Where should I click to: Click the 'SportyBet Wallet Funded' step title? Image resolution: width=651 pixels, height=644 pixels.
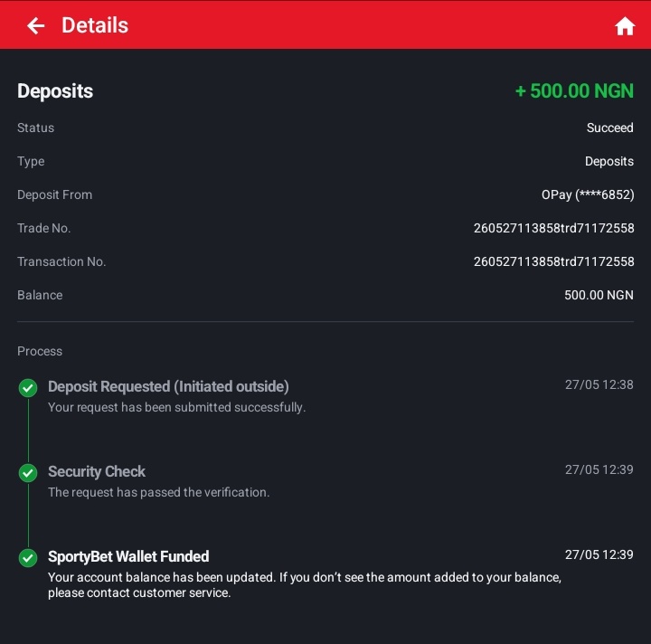(128, 557)
